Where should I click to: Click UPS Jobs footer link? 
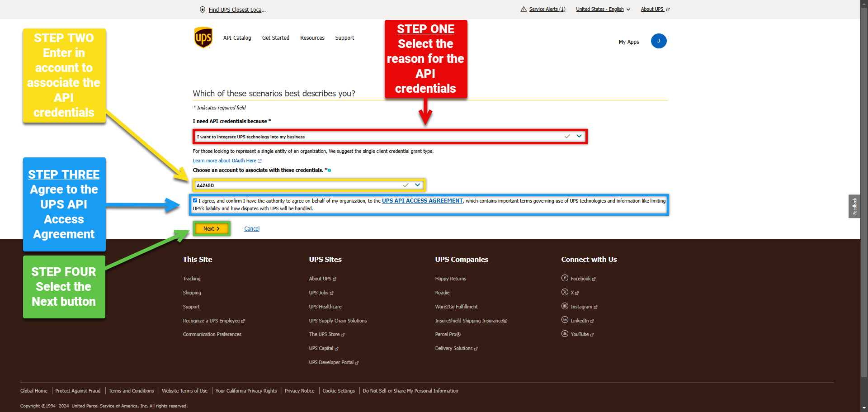tap(321, 293)
